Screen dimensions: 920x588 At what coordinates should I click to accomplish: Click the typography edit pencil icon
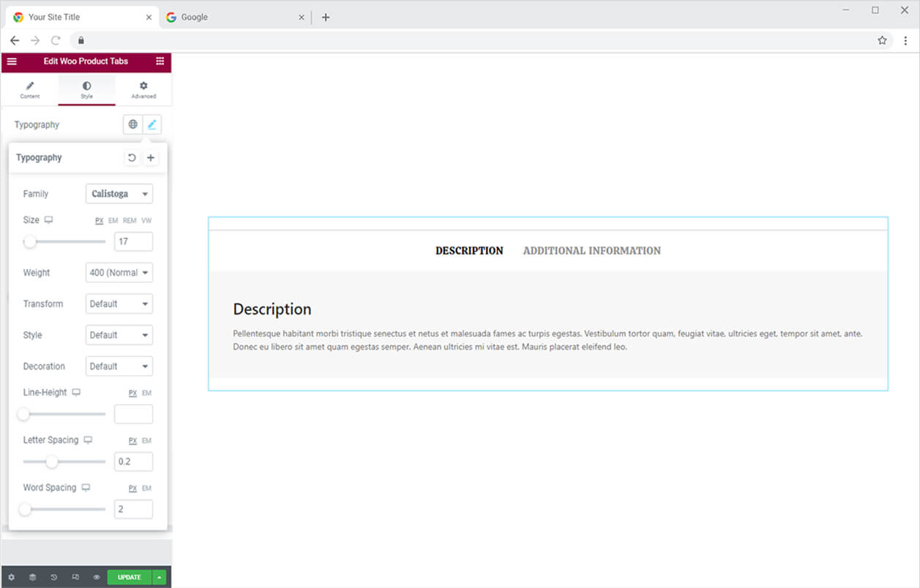[152, 124]
